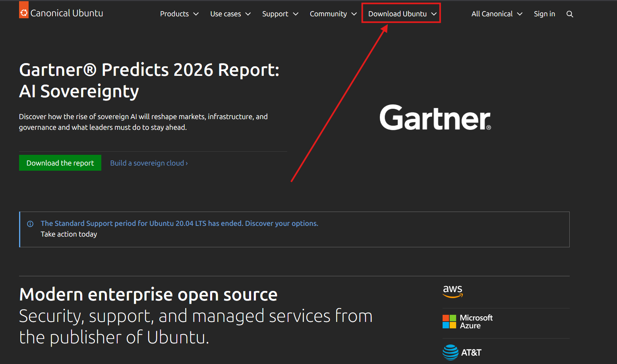Click the Ubuntu circle-of-friends logo icon
The width and height of the screenshot is (617, 364).
tap(24, 12)
